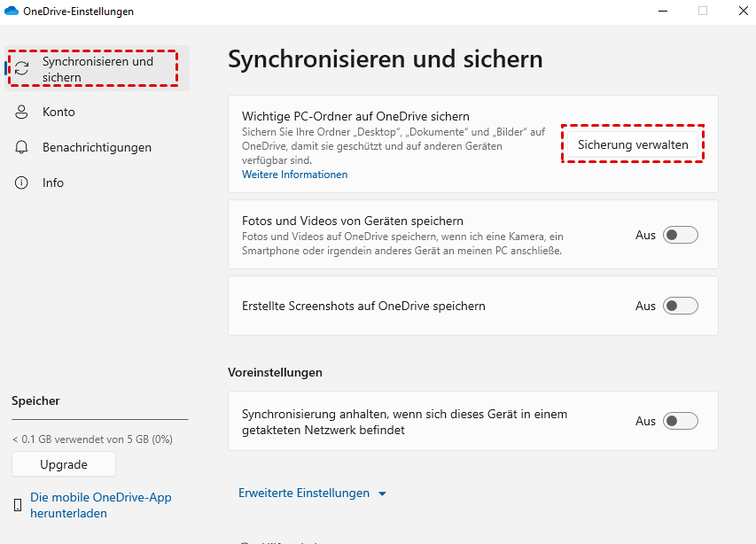Follow the mobile OneDrive-App download link
The width and height of the screenshot is (756, 544).
[x=100, y=505]
